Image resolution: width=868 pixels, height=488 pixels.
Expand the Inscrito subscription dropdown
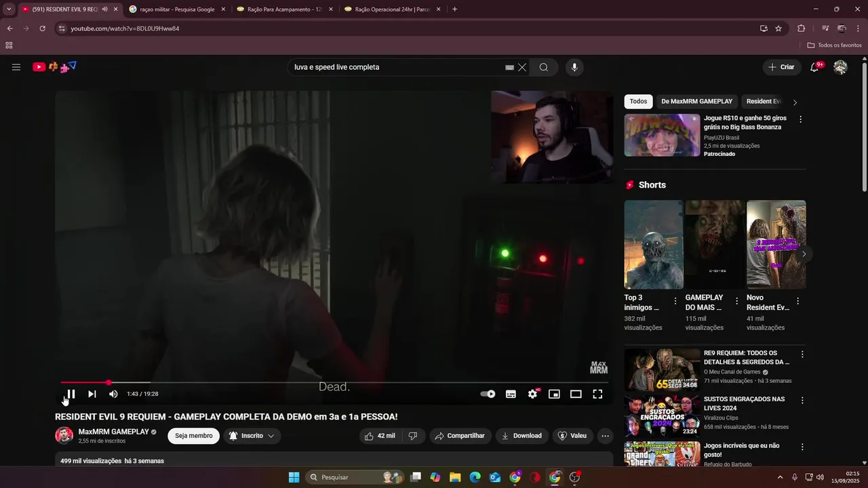[252, 436]
